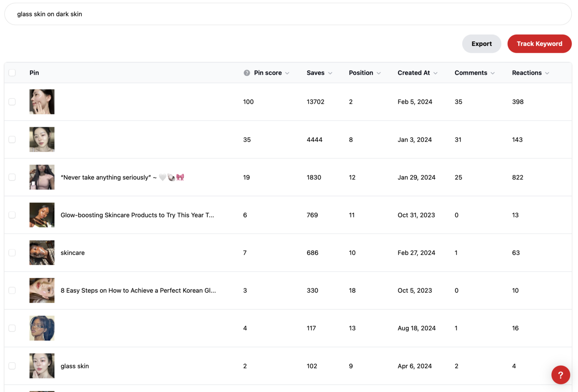
Task: Sort by Pin score column chevron
Action: (287, 73)
